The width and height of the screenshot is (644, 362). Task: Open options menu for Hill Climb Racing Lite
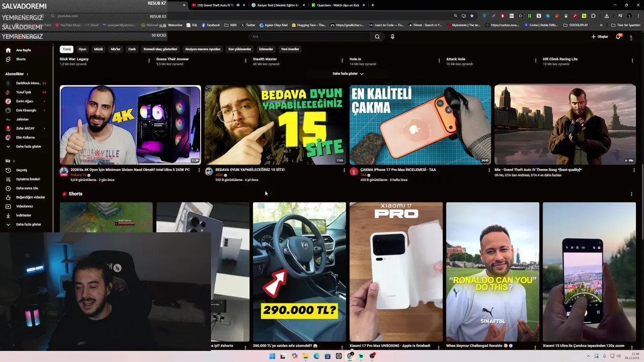(x=632, y=60)
